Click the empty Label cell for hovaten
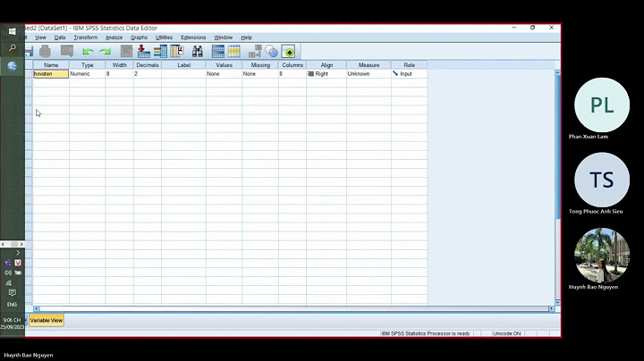The width and height of the screenshot is (644, 361). (183, 74)
